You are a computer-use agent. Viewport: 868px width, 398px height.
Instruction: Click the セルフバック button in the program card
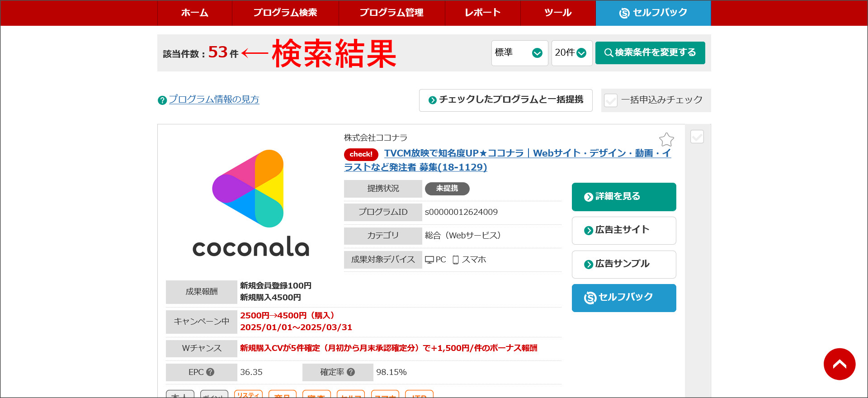[x=624, y=298]
